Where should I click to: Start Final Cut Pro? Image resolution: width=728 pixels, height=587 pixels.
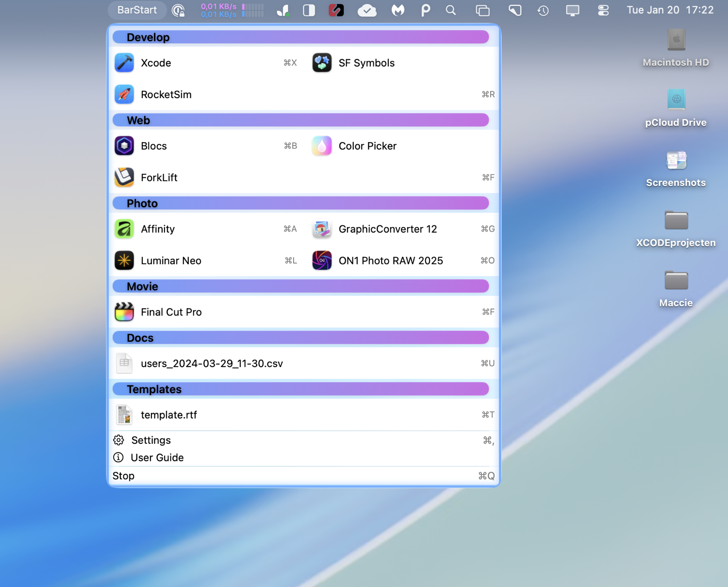click(x=171, y=312)
